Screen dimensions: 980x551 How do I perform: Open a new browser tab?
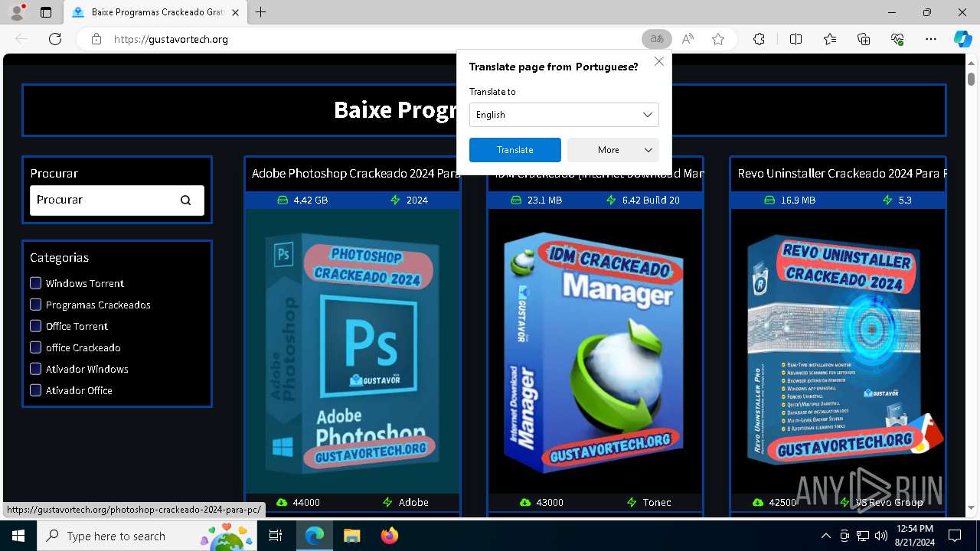coord(260,12)
